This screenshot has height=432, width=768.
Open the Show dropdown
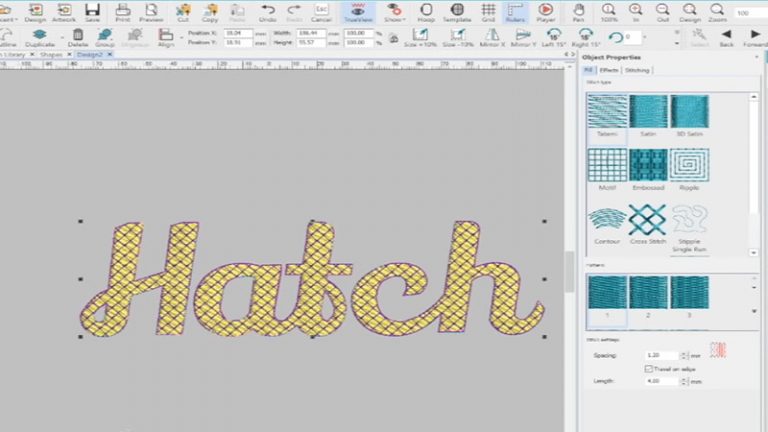click(394, 13)
